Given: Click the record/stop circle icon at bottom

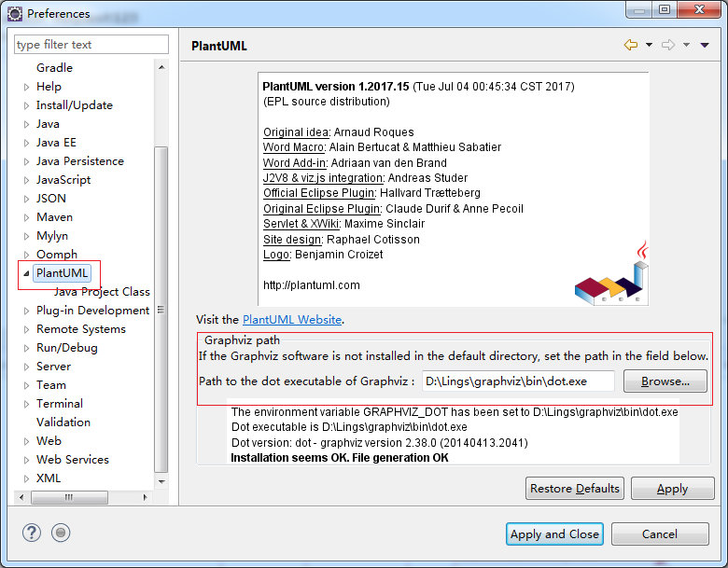Looking at the screenshot, I should click(x=61, y=533).
